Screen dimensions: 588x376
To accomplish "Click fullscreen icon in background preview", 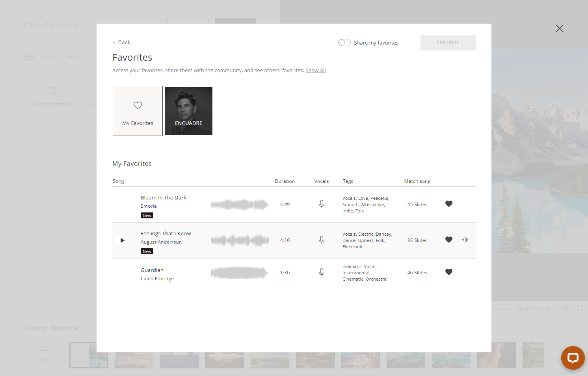I will (x=580, y=308).
